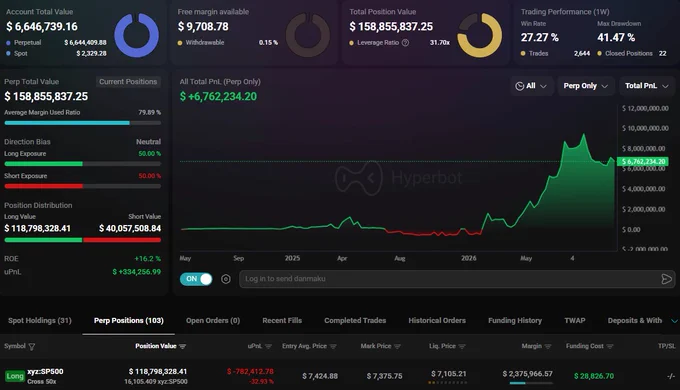Click the TP/SL value on xyz:SP500 row

pos(671,377)
